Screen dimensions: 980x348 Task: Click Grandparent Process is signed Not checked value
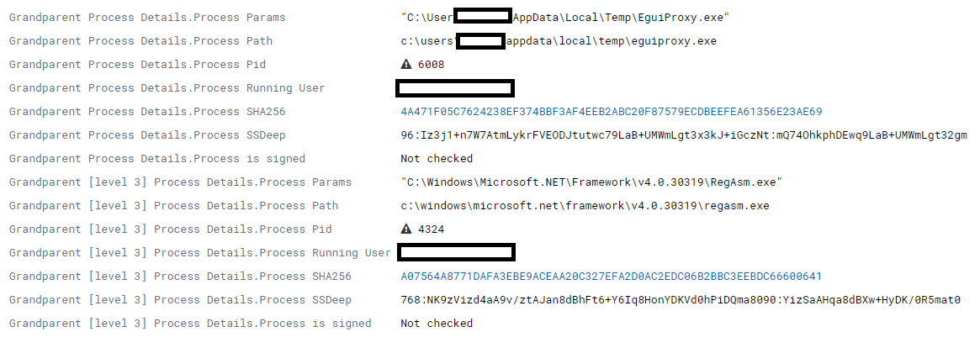pyautogui.click(x=437, y=159)
